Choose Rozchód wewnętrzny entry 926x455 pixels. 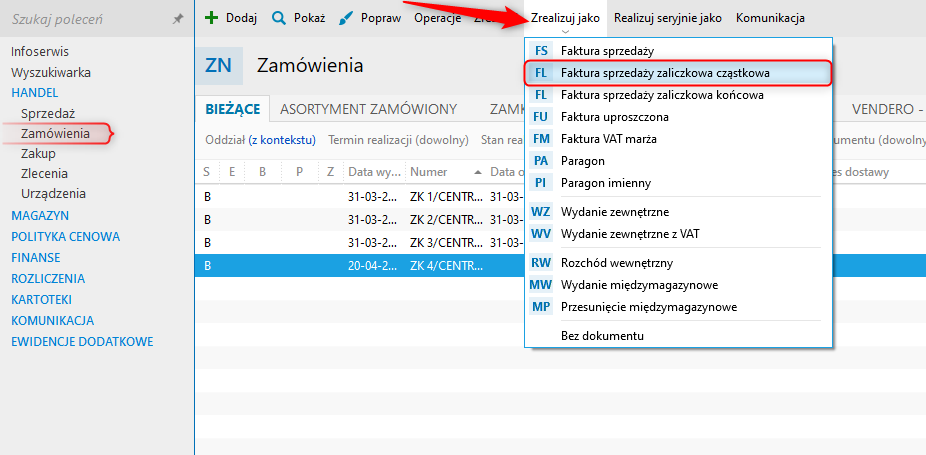pyautogui.click(x=678, y=263)
